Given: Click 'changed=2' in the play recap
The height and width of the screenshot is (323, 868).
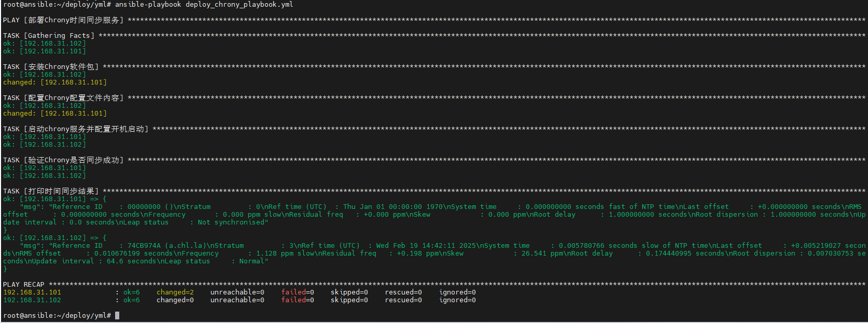Looking at the screenshot, I should click(175, 292).
